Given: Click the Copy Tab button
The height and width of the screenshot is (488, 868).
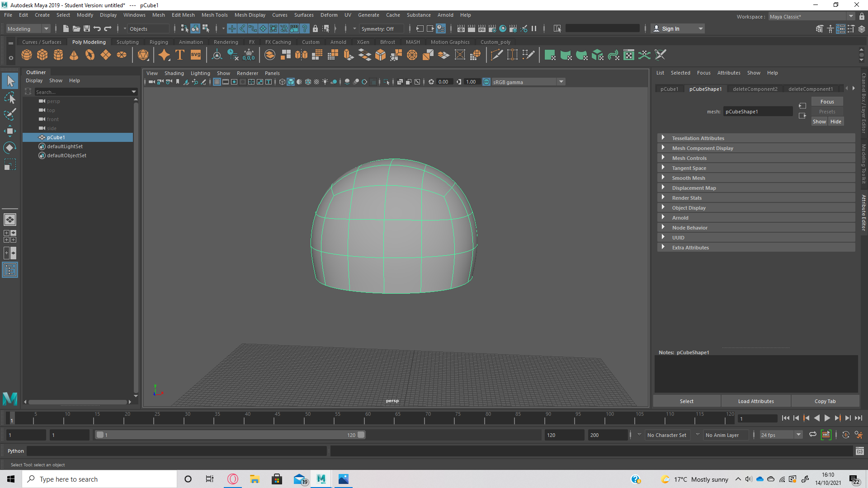Looking at the screenshot, I should [825, 401].
